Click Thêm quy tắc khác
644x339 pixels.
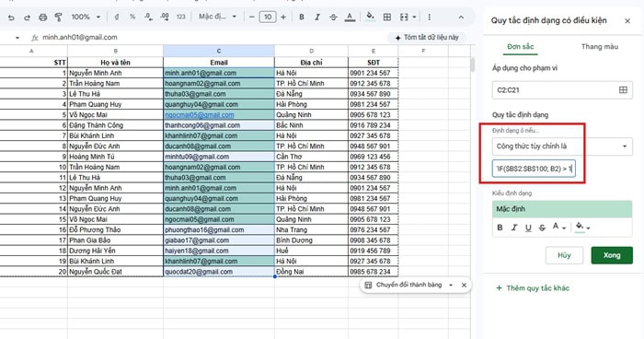533,288
